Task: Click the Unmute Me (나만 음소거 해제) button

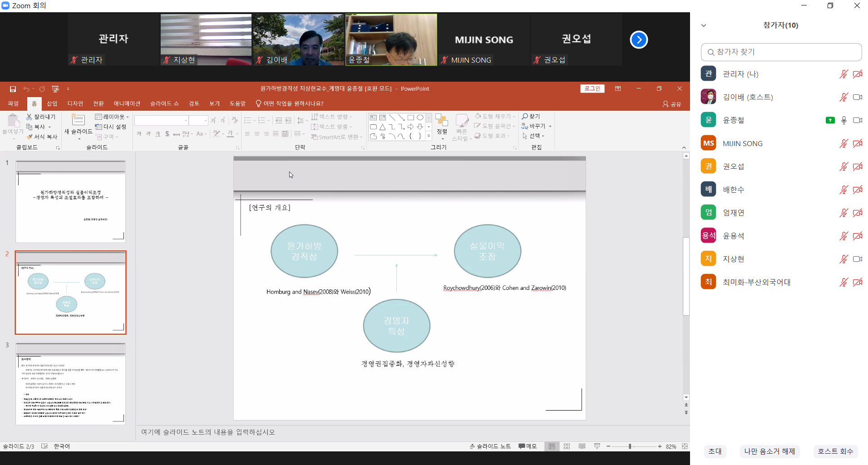Action: 769,451
